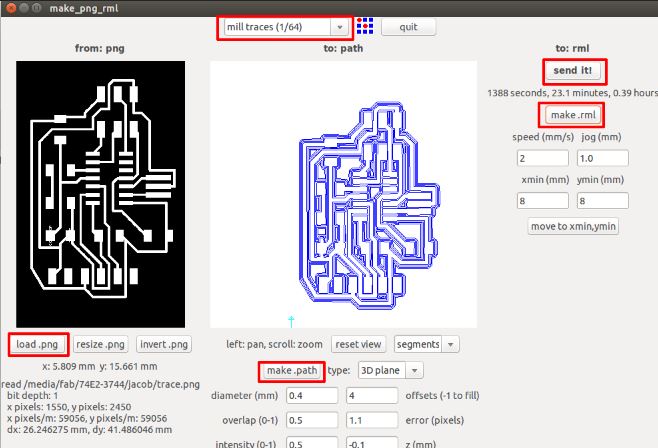Click the offsets input field

pyautogui.click(x=372, y=396)
